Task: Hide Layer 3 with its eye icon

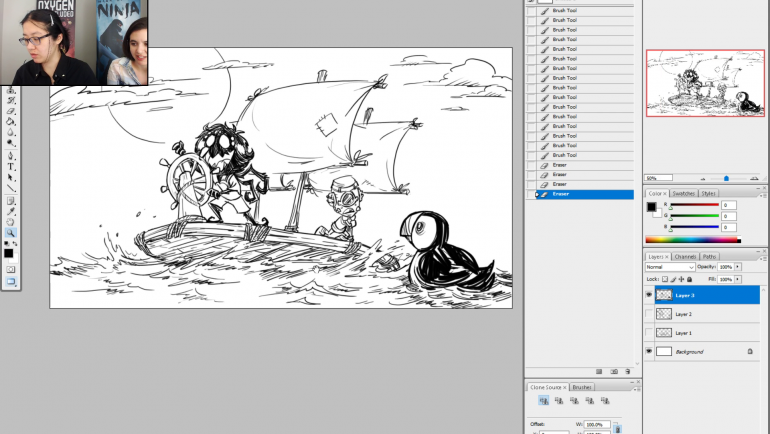Action: (x=649, y=296)
